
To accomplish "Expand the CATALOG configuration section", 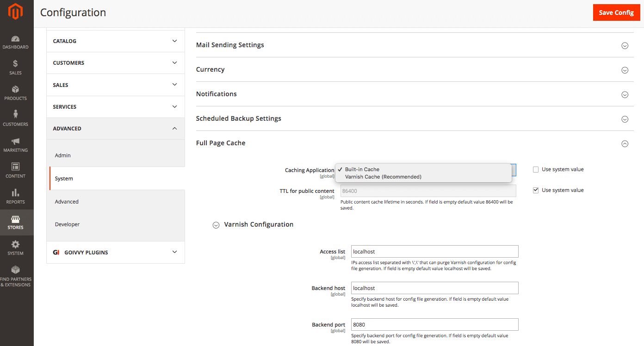I will [115, 41].
